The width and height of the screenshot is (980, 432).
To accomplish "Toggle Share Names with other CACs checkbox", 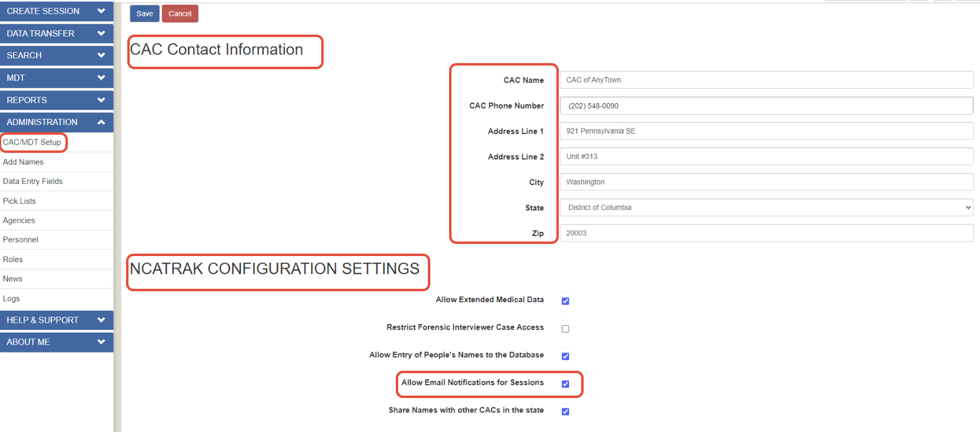I will [565, 411].
